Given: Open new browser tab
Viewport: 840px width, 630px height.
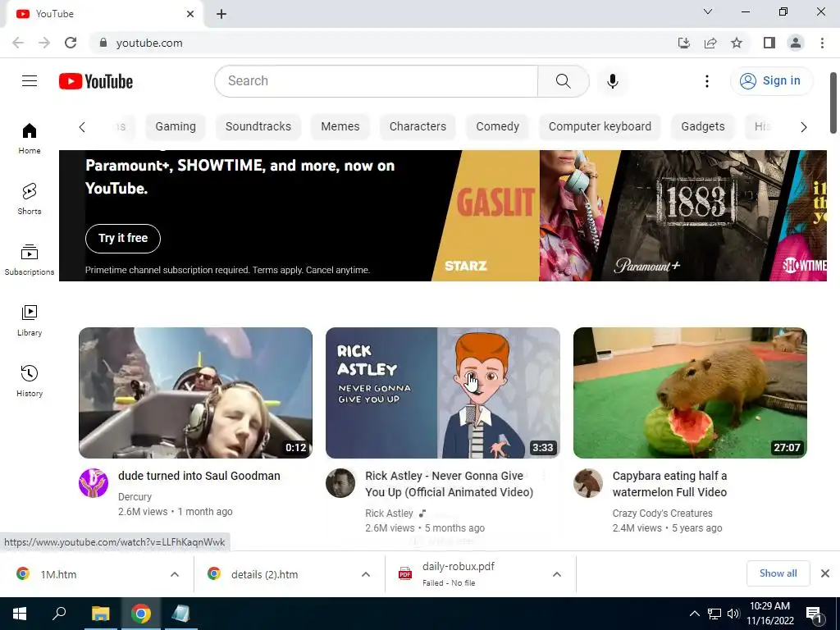Looking at the screenshot, I should (x=221, y=14).
